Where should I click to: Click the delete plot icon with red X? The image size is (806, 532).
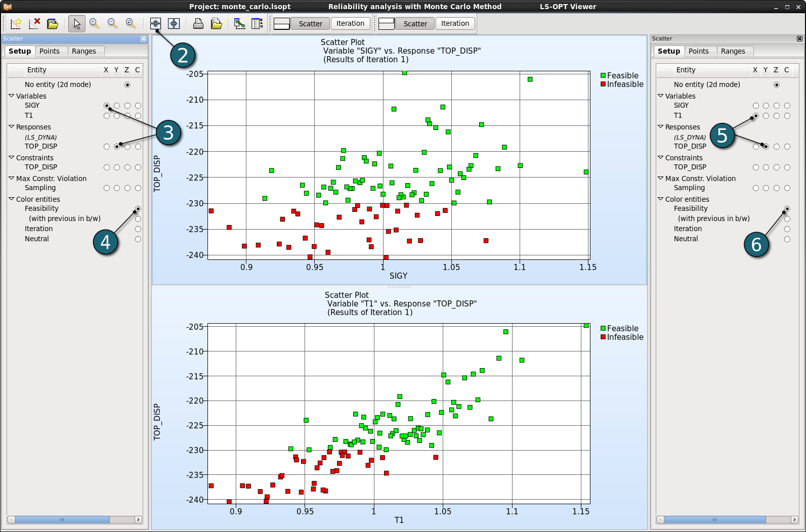pos(34,23)
